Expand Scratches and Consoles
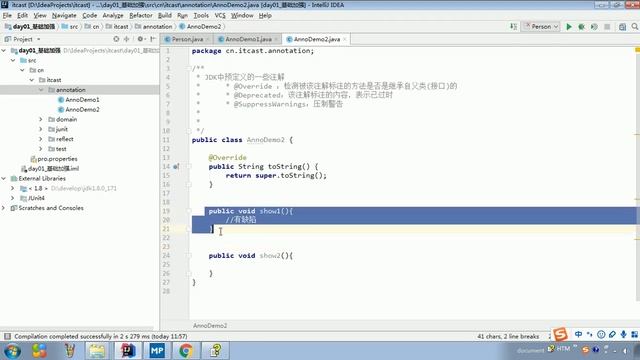This screenshot has height=360, width=640. pyautogui.click(x=4, y=208)
